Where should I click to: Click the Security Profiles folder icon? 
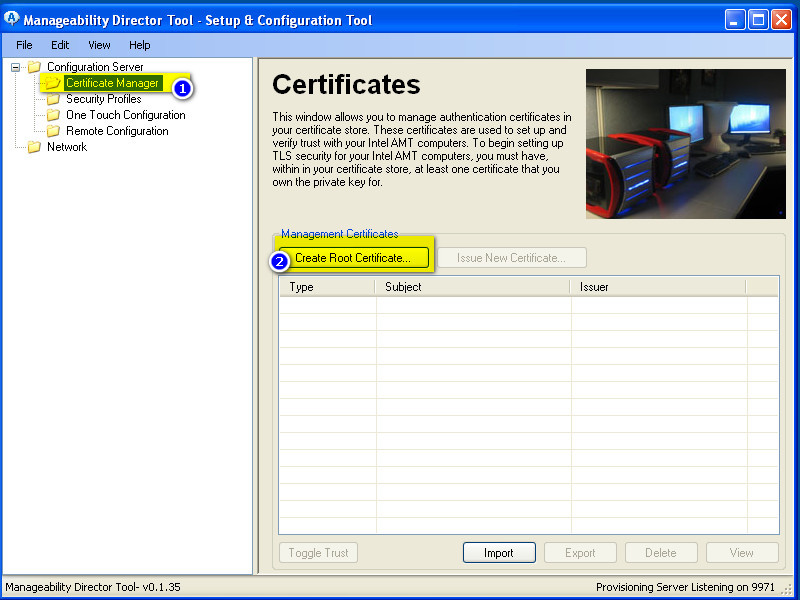tap(53, 99)
